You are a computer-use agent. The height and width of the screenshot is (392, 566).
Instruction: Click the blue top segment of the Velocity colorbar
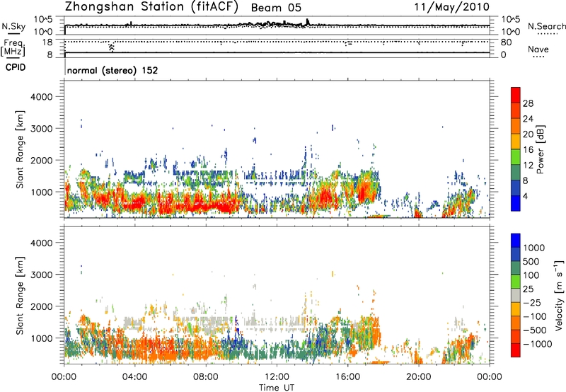516,241
